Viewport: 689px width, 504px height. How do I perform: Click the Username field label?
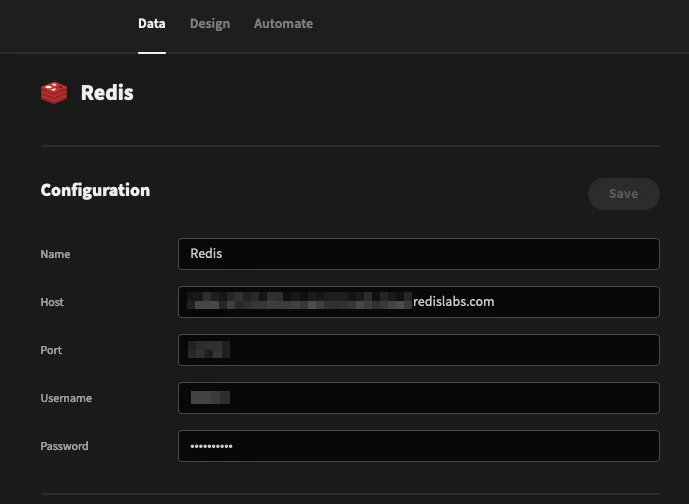coord(66,398)
